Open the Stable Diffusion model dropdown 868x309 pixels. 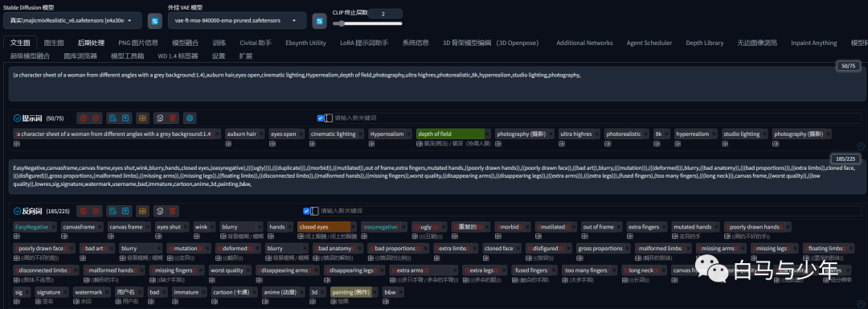pyautogui.click(x=72, y=20)
